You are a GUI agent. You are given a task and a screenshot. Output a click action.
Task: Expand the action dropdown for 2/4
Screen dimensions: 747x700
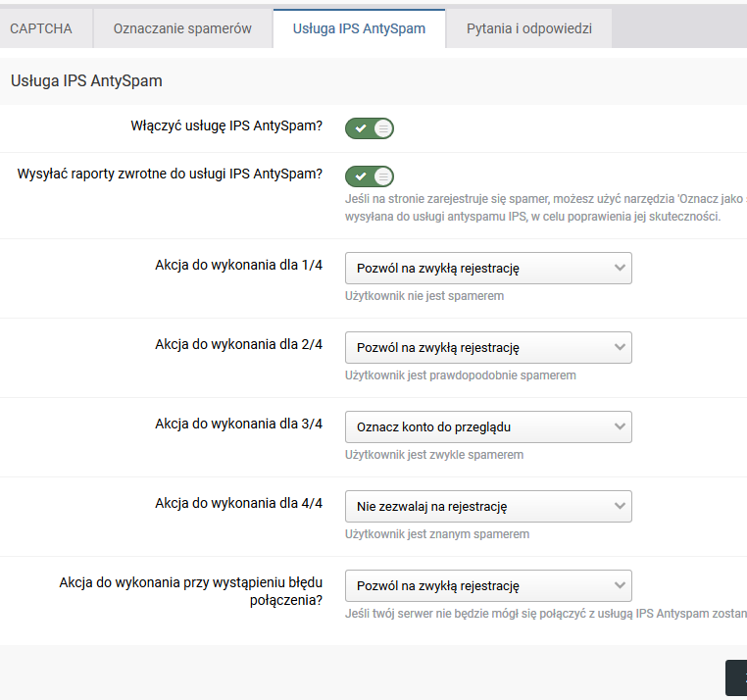click(x=488, y=347)
